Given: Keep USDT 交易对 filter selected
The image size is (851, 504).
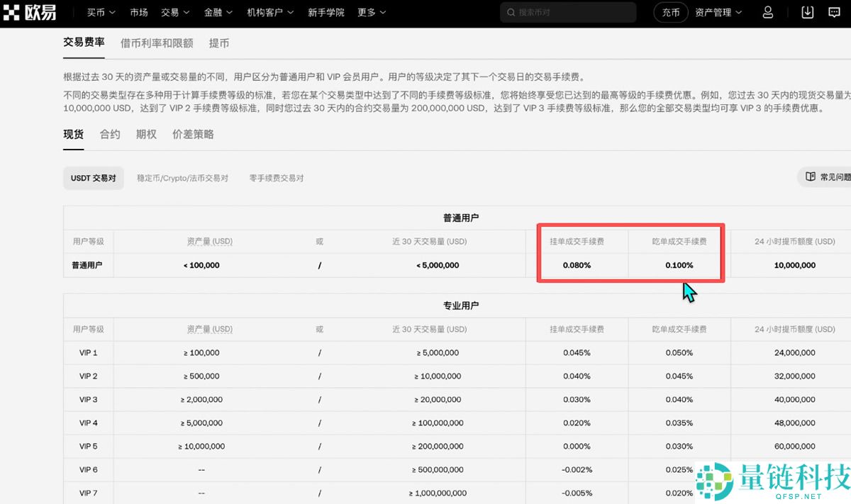Looking at the screenshot, I should click(x=93, y=178).
